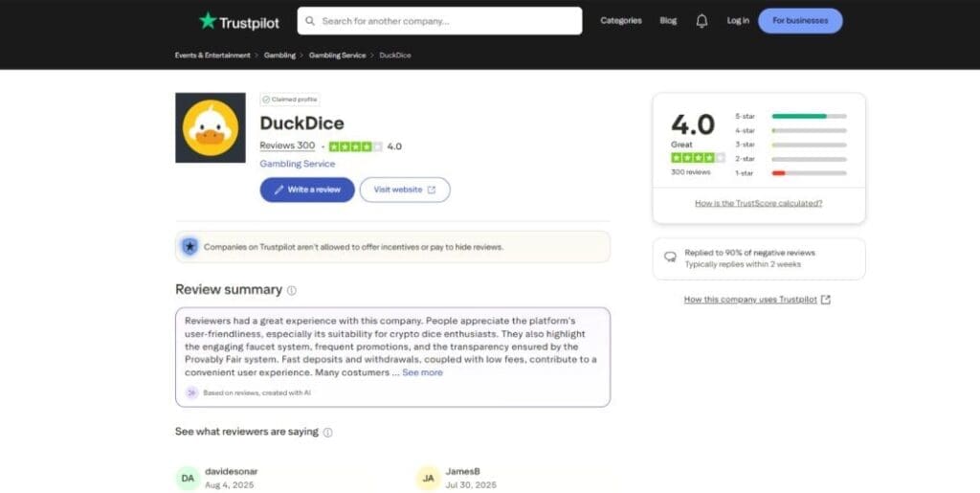Click the DuckDice duck logo
This screenshot has height=493, width=980.
pos(211,127)
